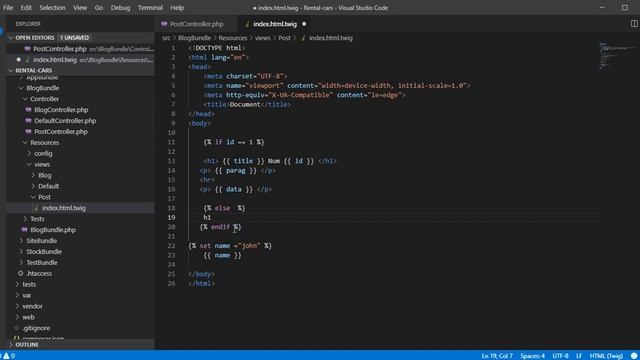Open PostController.php in the Controller folder
The width and height of the screenshot is (640, 360).
click(61, 131)
